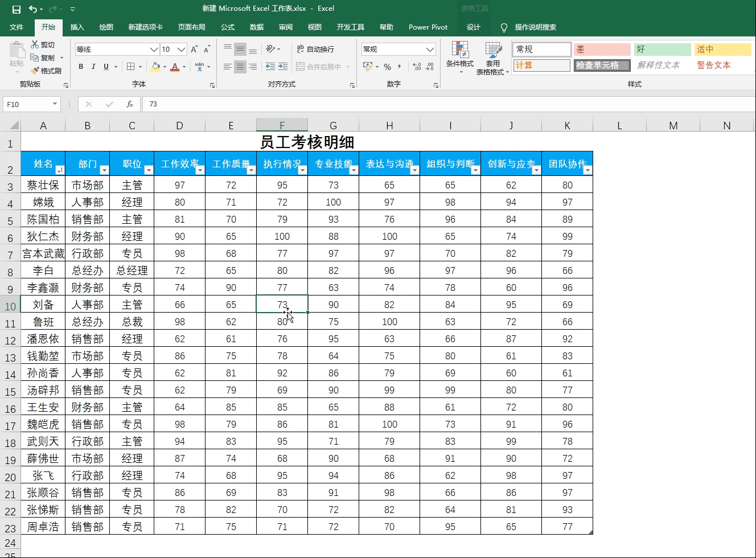Screen dimensions: 756x558
Task: Click the Name Box showing F10
Action: 32,104
